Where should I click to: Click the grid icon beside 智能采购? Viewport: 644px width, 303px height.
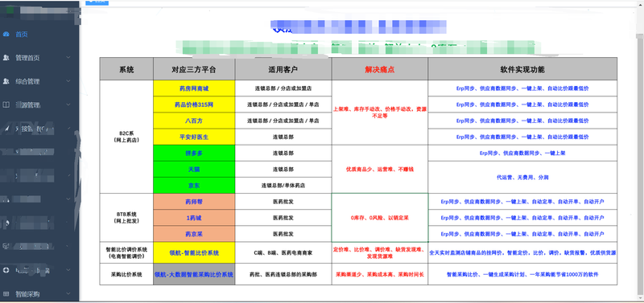click(x=6, y=294)
